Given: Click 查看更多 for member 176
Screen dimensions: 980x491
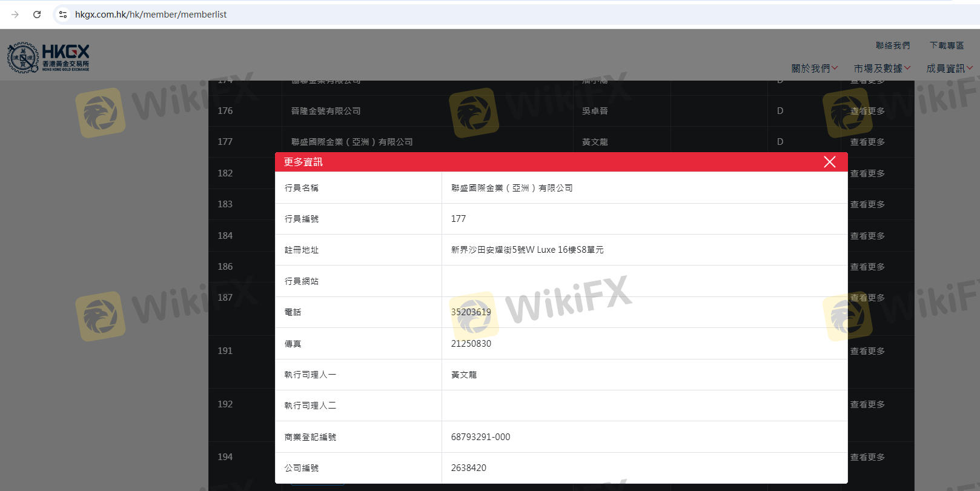Looking at the screenshot, I should click(x=867, y=111).
